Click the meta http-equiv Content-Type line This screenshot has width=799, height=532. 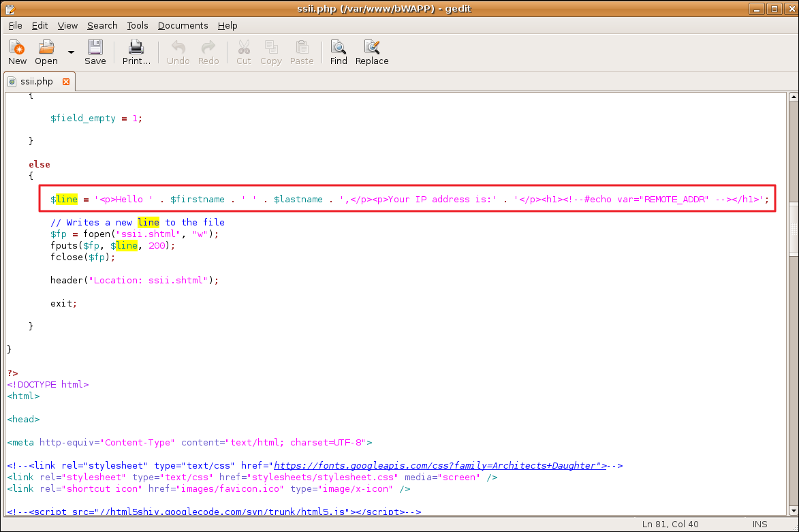189,442
